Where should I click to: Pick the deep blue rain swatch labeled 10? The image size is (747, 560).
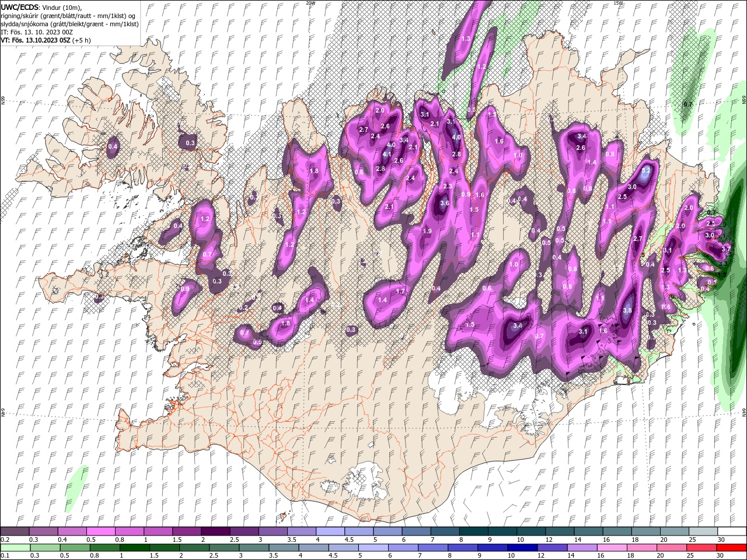(x=521, y=547)
